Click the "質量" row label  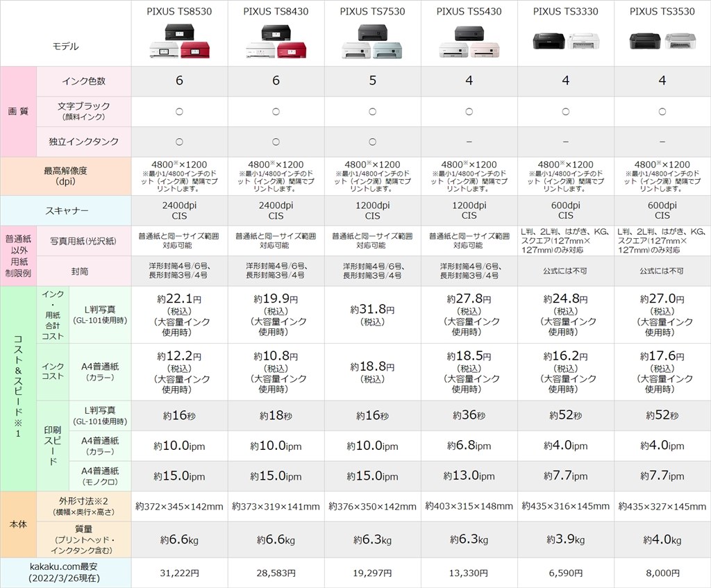pos(83,539)
